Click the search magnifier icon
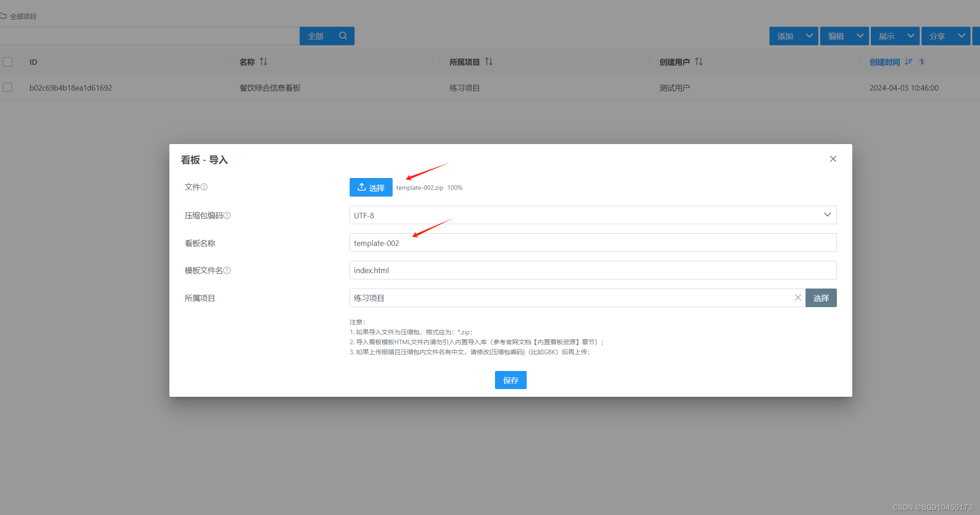The width and height of the screenshot is (980, 515). [x=343, y=36]
